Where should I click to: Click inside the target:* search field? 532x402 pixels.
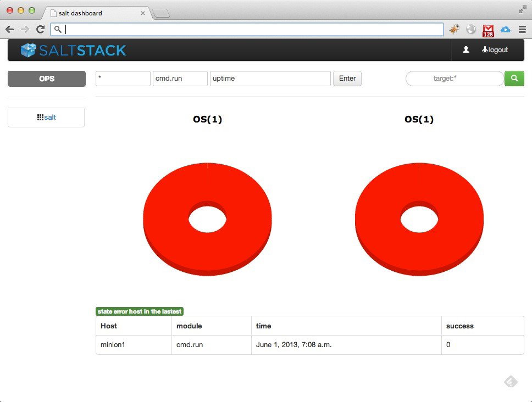pos(455,79)
